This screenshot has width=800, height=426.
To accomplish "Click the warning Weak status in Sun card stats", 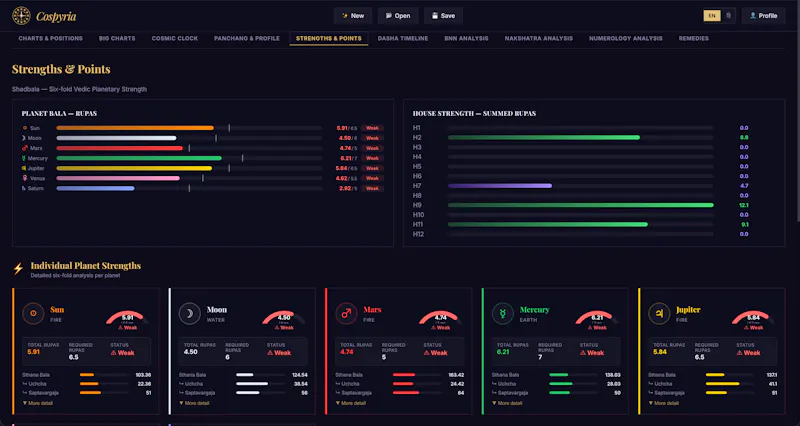I will [x=122, y=353].
